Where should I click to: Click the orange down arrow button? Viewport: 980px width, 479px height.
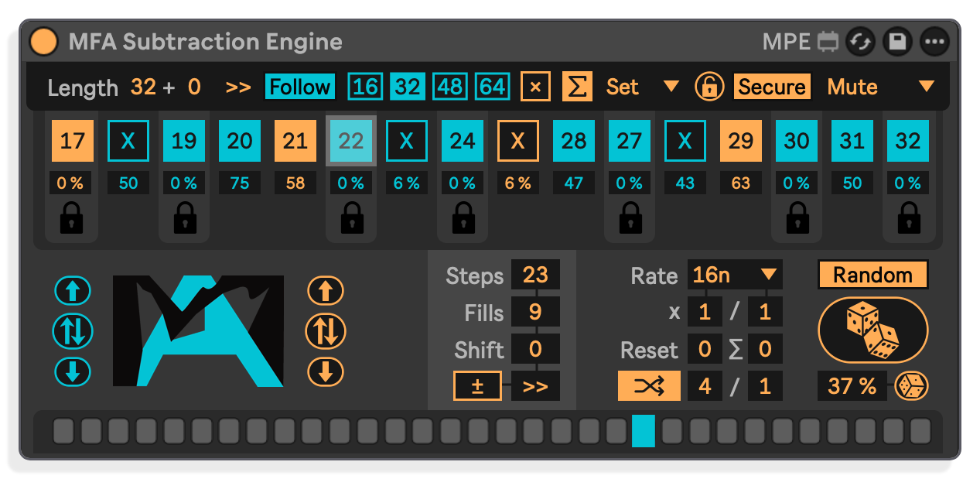coord(326,372)
